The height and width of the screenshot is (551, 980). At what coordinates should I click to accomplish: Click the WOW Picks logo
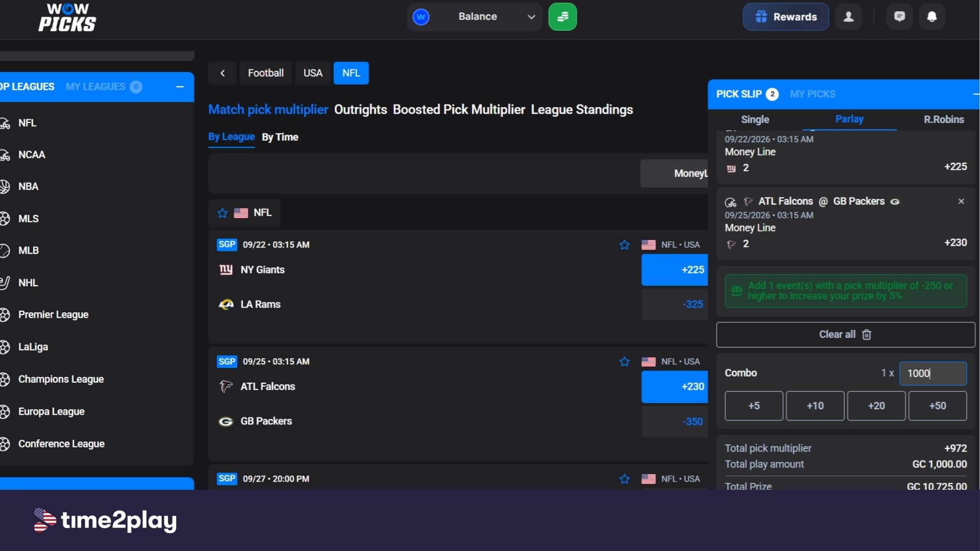pyautogui.click(x=67, y=18)
